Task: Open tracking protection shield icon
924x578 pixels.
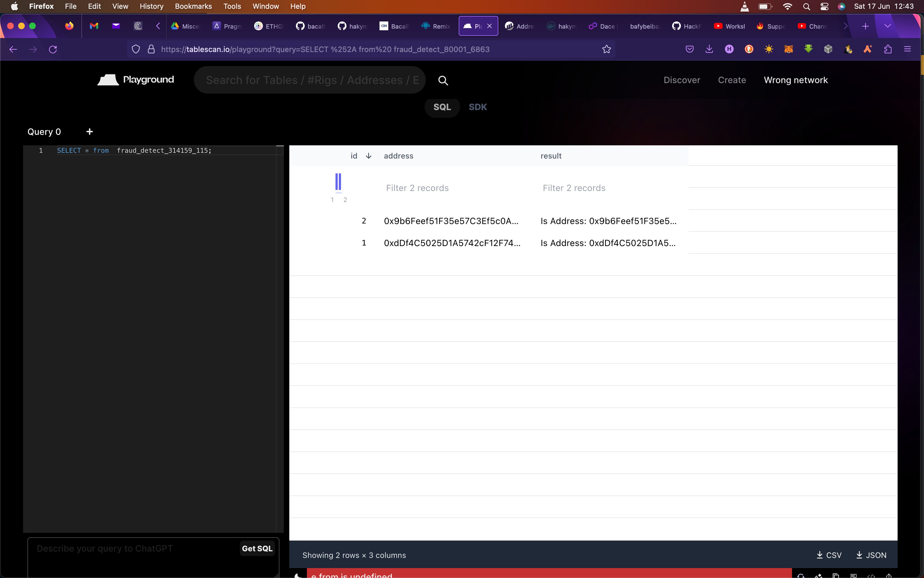Action: (x=136, y=49)
